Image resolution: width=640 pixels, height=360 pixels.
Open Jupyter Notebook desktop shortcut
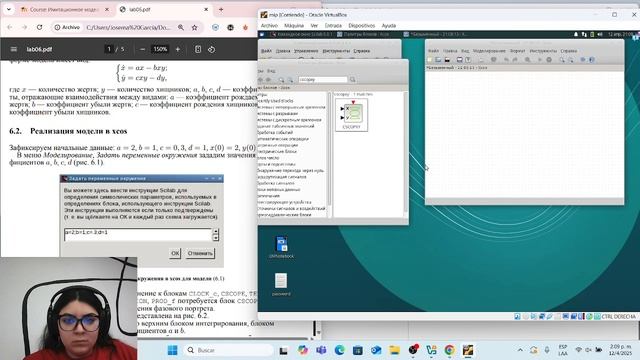(281, 247)
